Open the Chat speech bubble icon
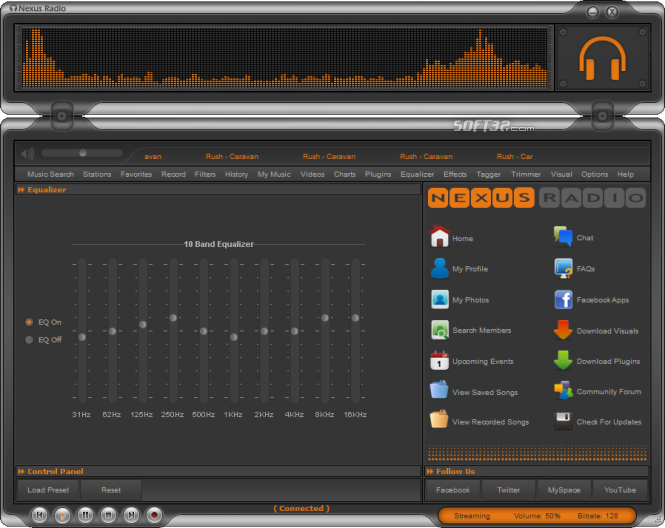Image resolution: width=665 pixels, height=528 pixels. [x=563, y=238]
